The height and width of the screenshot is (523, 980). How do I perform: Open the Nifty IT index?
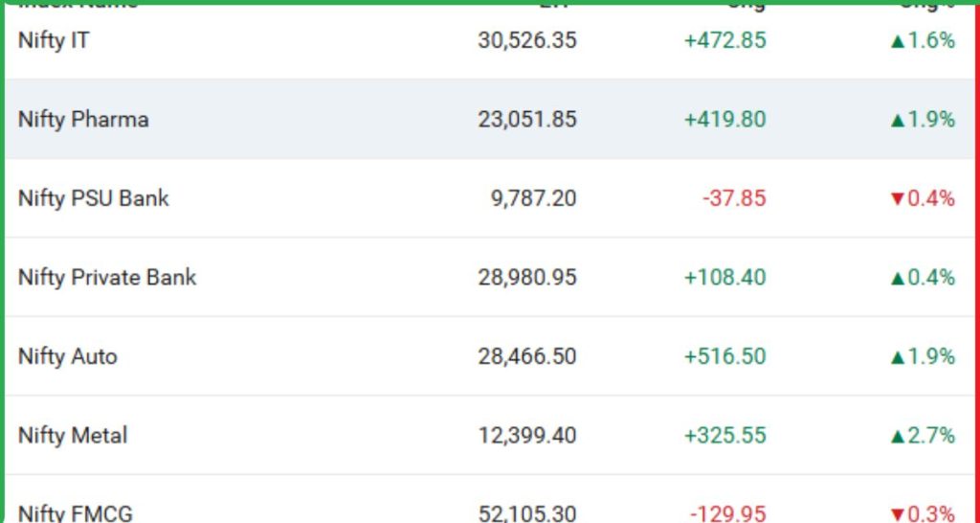tap(54, 40)
